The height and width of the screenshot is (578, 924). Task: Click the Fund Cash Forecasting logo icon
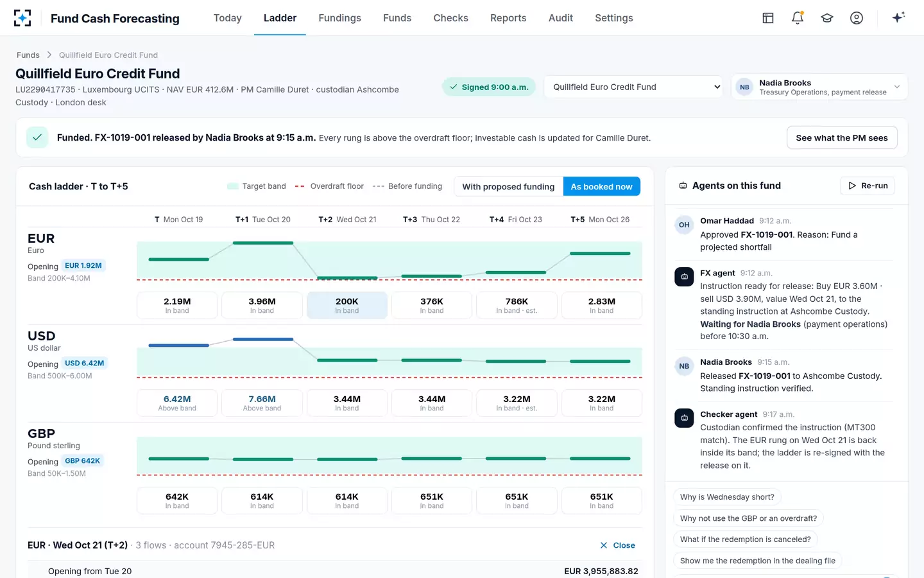[x=22, y=18]
